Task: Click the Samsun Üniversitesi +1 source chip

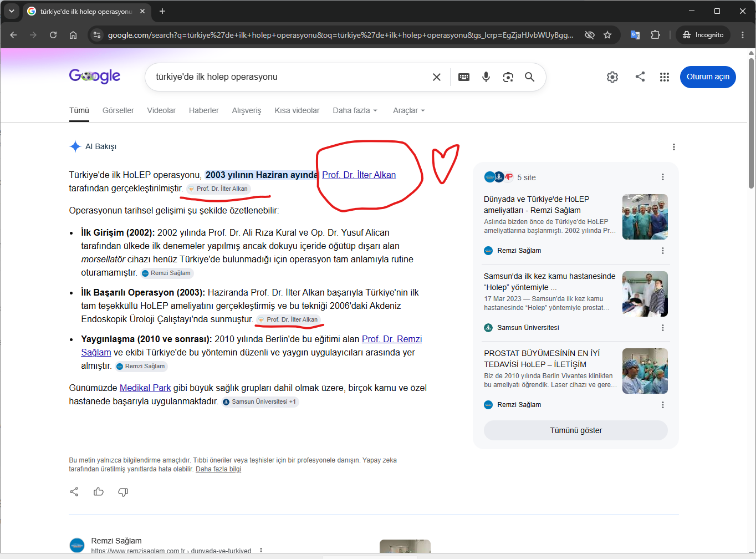Action: pos(260,402)
